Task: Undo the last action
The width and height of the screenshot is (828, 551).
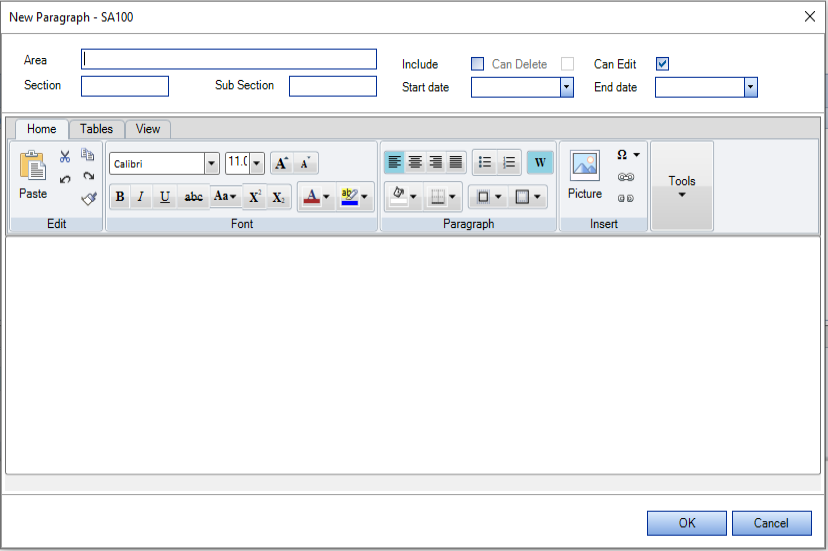Action: click(65, 179)
